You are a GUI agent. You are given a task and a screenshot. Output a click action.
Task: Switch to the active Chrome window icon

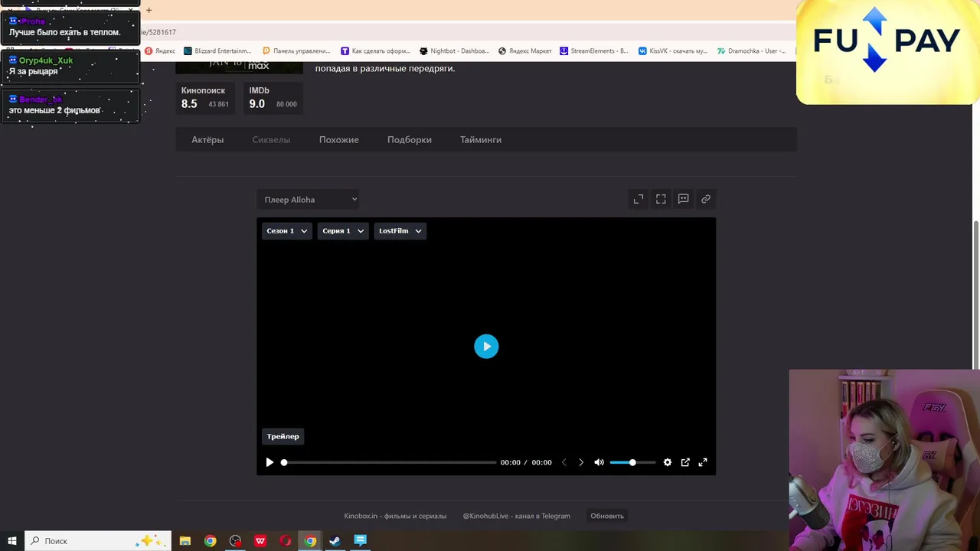(310, 541)
